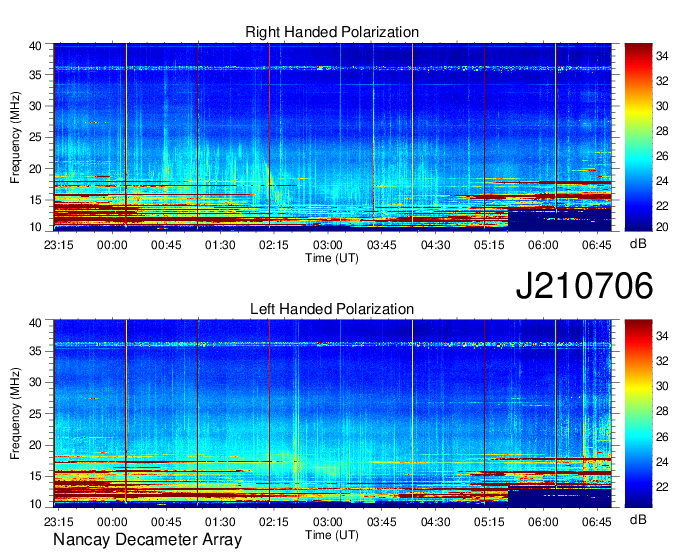Click the 01:30 time tick on Left Handed plot
The height and width of the screenshot is (552, 680).
click(220, 522)
